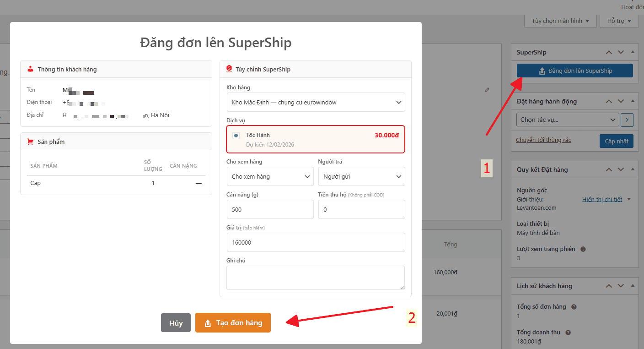Click the apply-action arrow beside Chọn tác vụ
Screen dimensions: 644x349
tap(627, 120)
